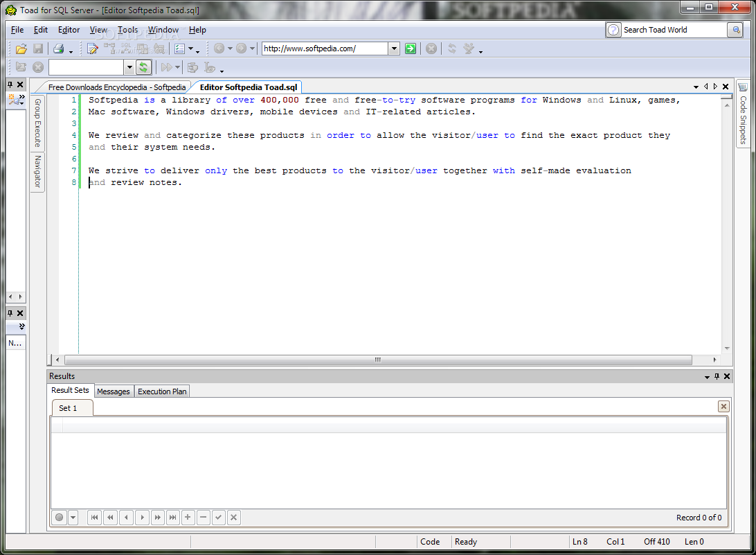This screenshot has width=756, height=555.
Task: Switch to Free Downloads Encyclopedia - Softpedia tab
Action: 117,87
